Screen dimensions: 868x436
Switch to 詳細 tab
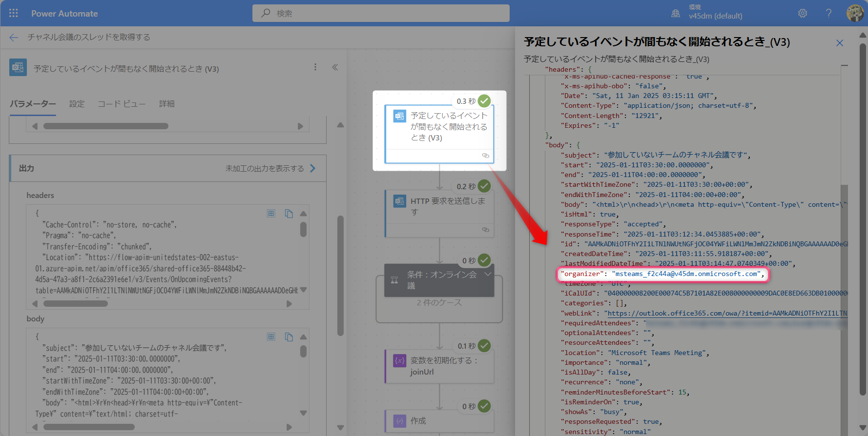[166, 104]
